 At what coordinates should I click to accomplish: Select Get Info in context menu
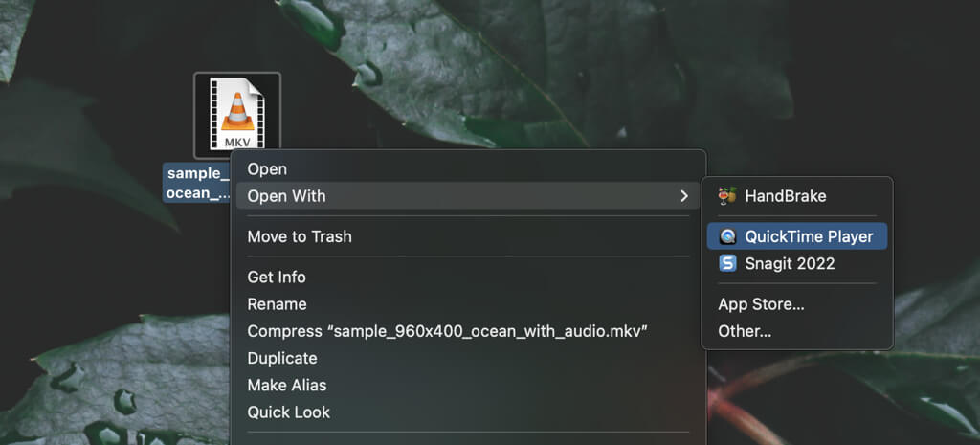coord(468,277)
